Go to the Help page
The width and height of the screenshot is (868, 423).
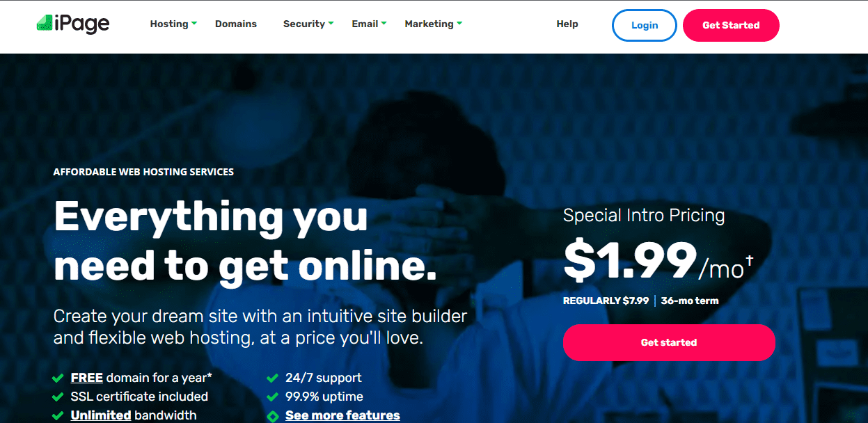pyautogui.click(x=567, y=24)
